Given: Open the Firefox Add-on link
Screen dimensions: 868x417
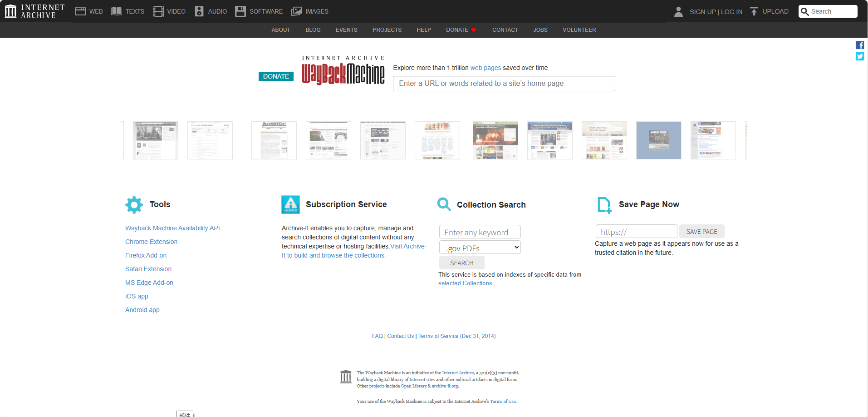Looking at the screenshot, I should tap(146, 255).
